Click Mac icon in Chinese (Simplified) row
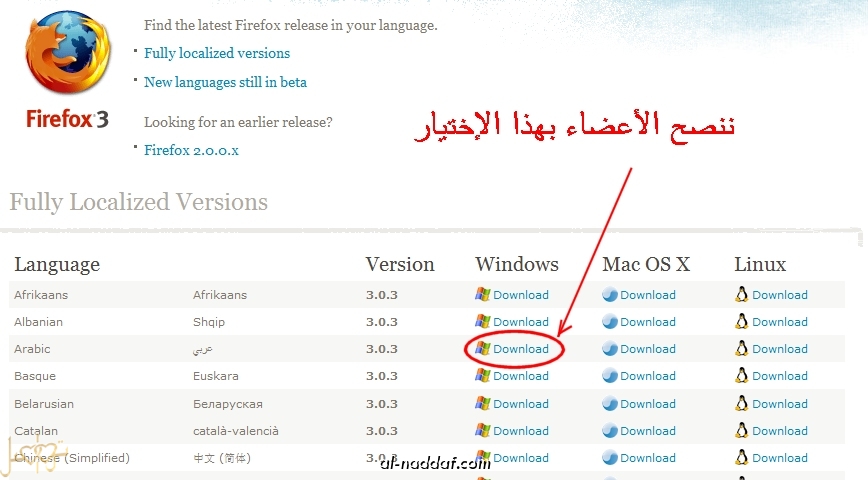868x480 pixels. [609, 458]
